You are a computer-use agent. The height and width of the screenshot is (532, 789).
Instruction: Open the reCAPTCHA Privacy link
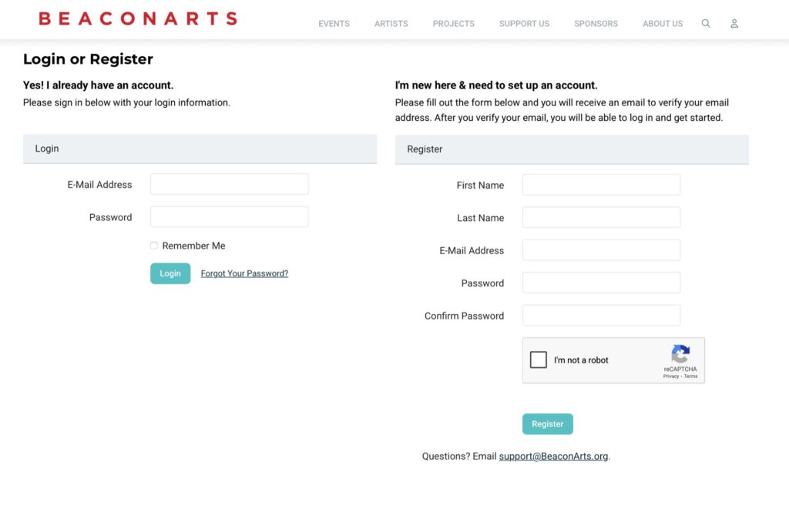(x=670, y=376)
